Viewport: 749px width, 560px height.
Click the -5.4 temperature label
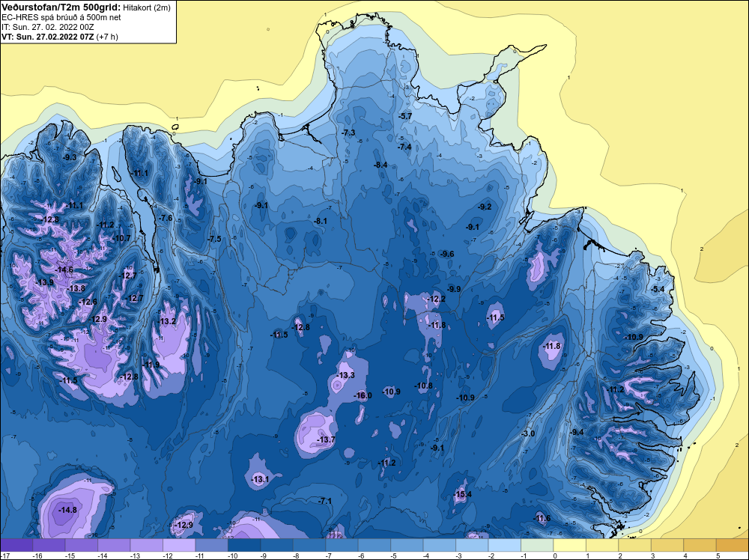pyautogui.click(x=658, y=289)
